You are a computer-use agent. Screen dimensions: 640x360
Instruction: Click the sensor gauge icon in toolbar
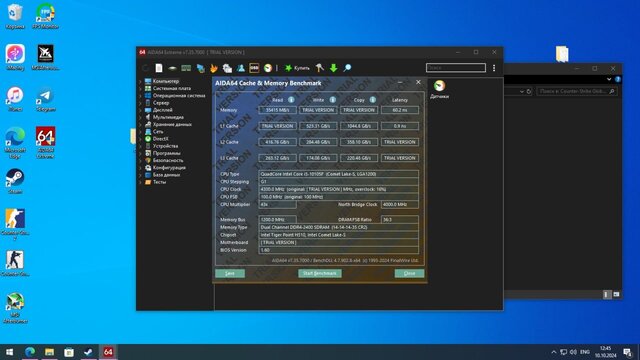pos(268,68)
